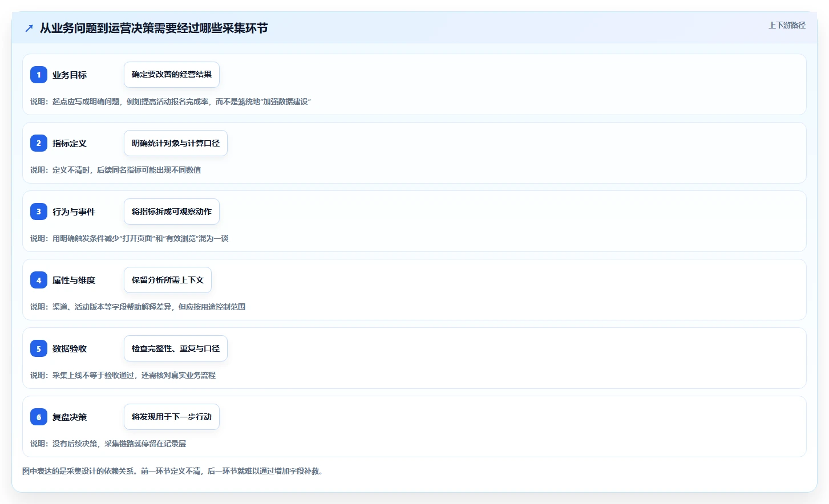
Task: Click step number 4 badge
Action: click(39, 280)
